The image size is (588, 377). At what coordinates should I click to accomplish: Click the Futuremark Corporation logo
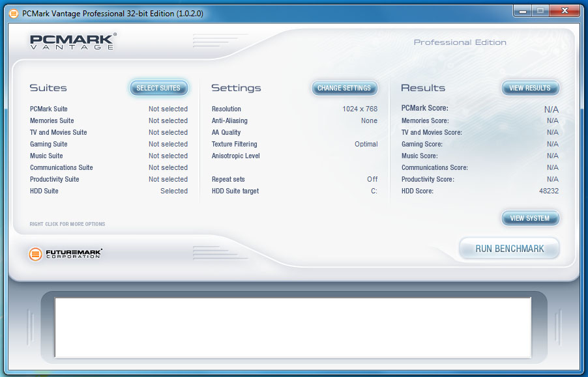(65, 254)
